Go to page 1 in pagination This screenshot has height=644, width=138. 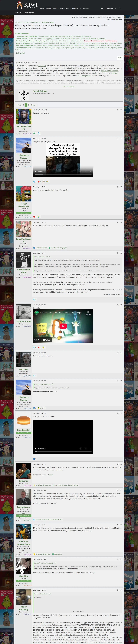click(23, 105)
